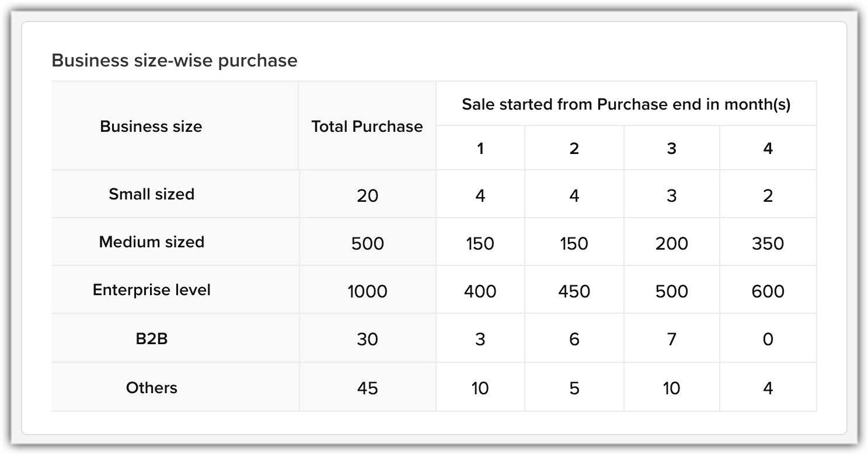Click the Medium sized month 4 value 350
Screen dimensions: 868x455
click(x=768, y=243)
